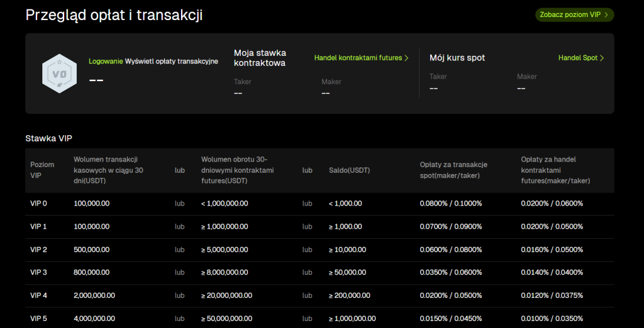The height and width of the screenshot is (328, 644).
Task: Select the Moja stawka kontraktowa heading
Action: click(x=260, y=58)
